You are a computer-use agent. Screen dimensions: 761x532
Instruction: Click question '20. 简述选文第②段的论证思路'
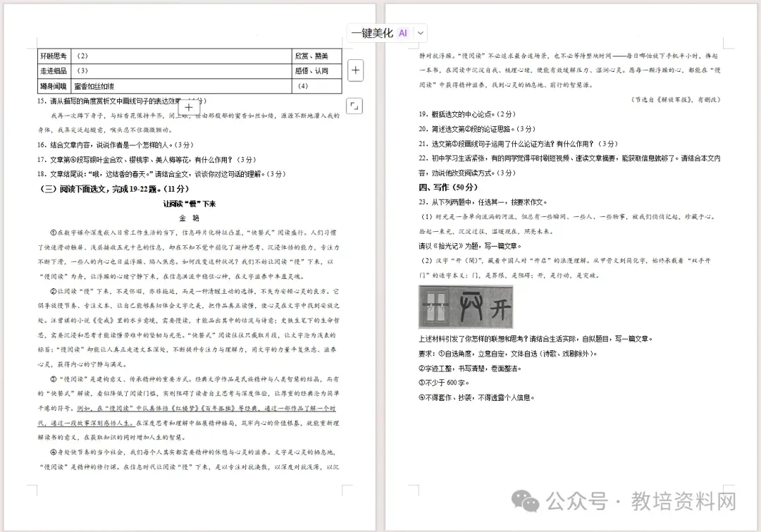(477, 129)
